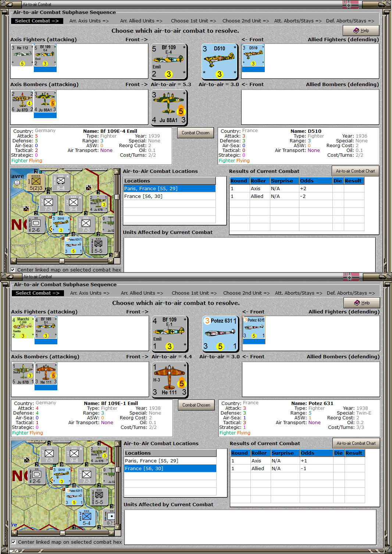
Task: Open 'Arr. Allied Units =>' step in upper window
Action: [141, 21]
